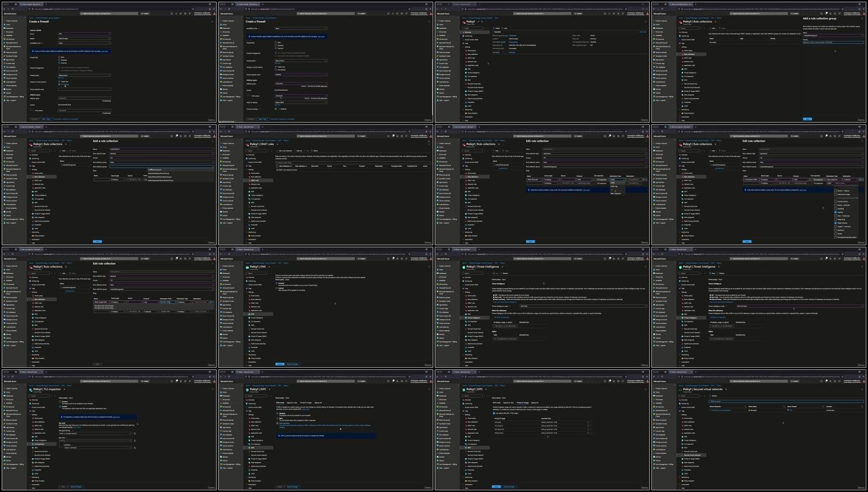The image size is (868, 492).
Task: Click Advisor icon in Instance details window's Azure sidebar
Action: click(x=4, y=93)
